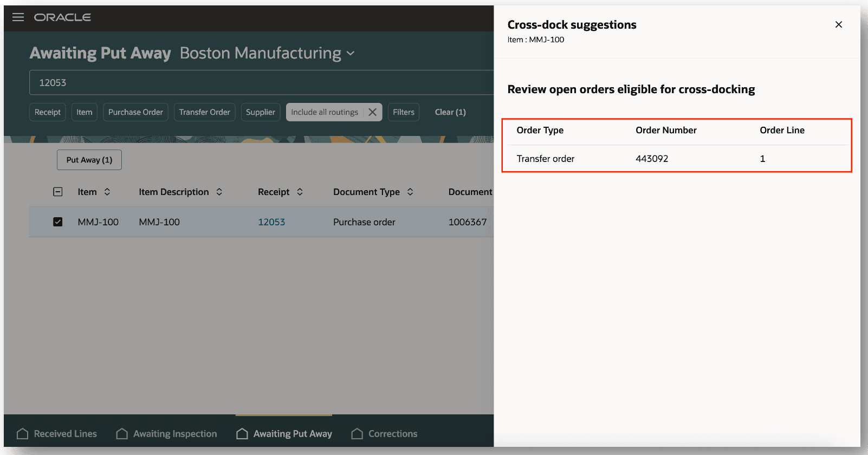The width and height of the screenshot is (868, 455).
Task: Select order number 443092
Action: point(652,159)
